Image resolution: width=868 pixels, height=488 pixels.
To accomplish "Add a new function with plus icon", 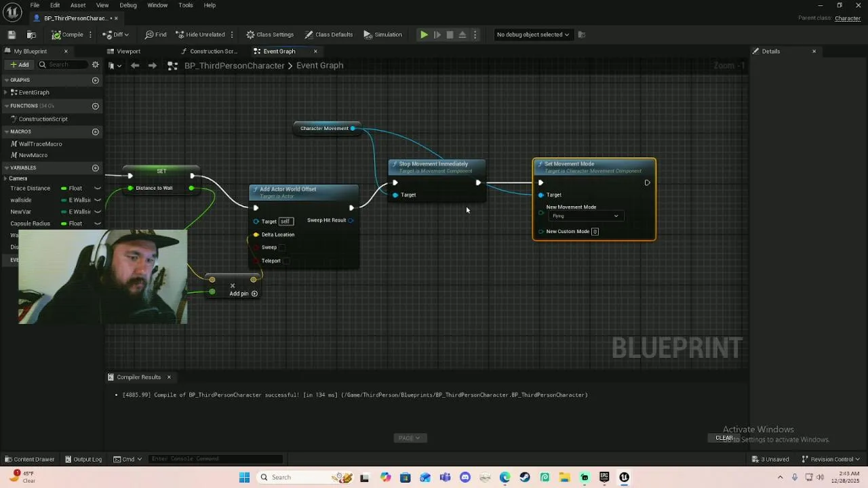I will (x=95, y=106).
